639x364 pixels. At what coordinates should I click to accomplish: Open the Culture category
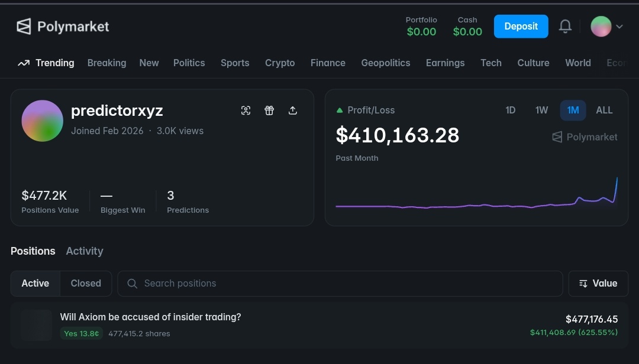pos(534,63)
